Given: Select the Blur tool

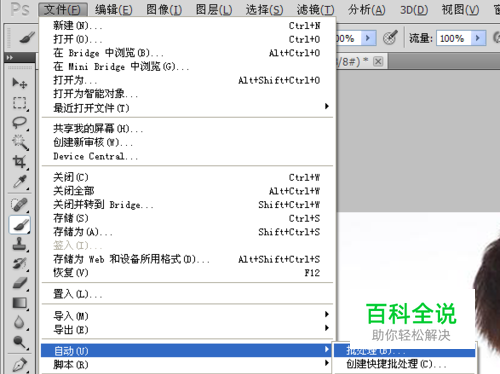Looking at the screenshot, I should click(x=20, y=322).
